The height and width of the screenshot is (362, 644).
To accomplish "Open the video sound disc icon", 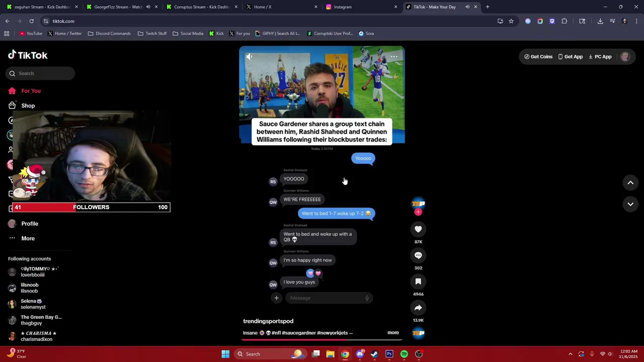I will point(418,333).
